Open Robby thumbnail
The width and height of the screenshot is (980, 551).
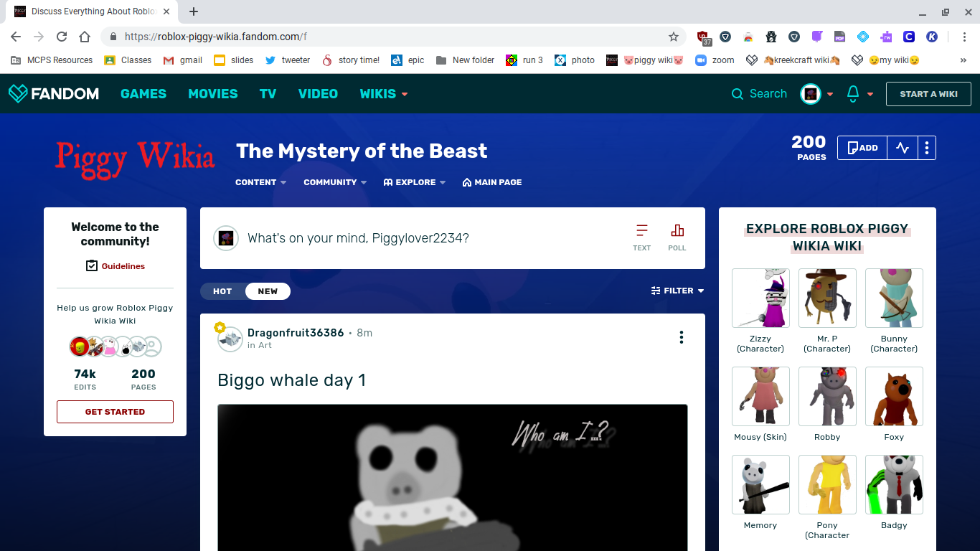(x=827, y=396)
